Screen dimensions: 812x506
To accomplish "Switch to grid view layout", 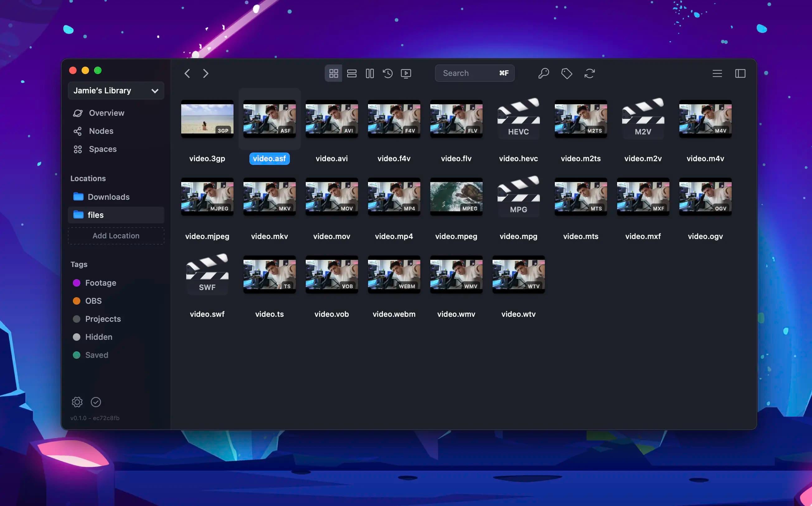I will tap(333, 73).
